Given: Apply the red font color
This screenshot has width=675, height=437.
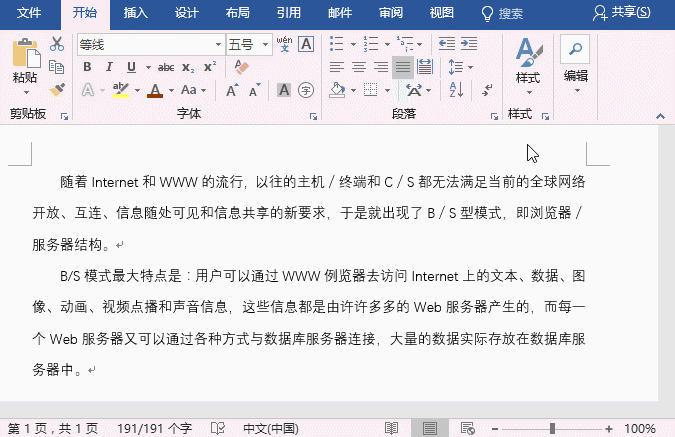Looking at the screenshot, I should [155, 90].
